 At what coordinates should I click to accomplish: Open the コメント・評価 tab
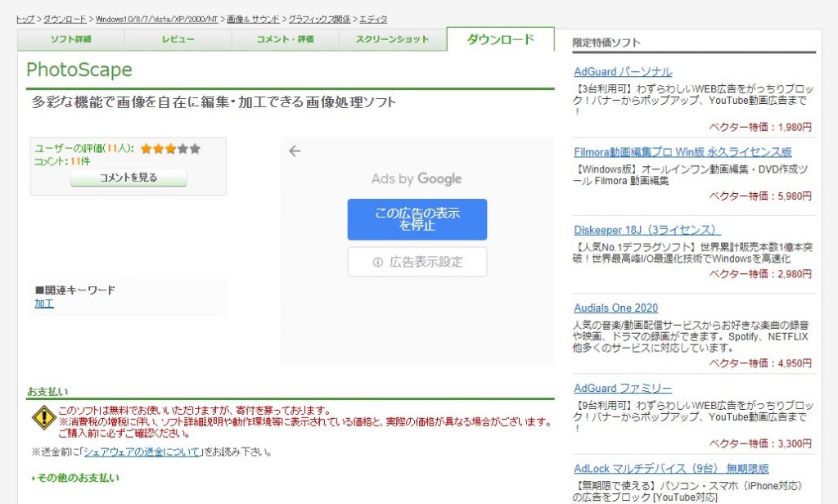pyautogui.click(x=286, y=39)
